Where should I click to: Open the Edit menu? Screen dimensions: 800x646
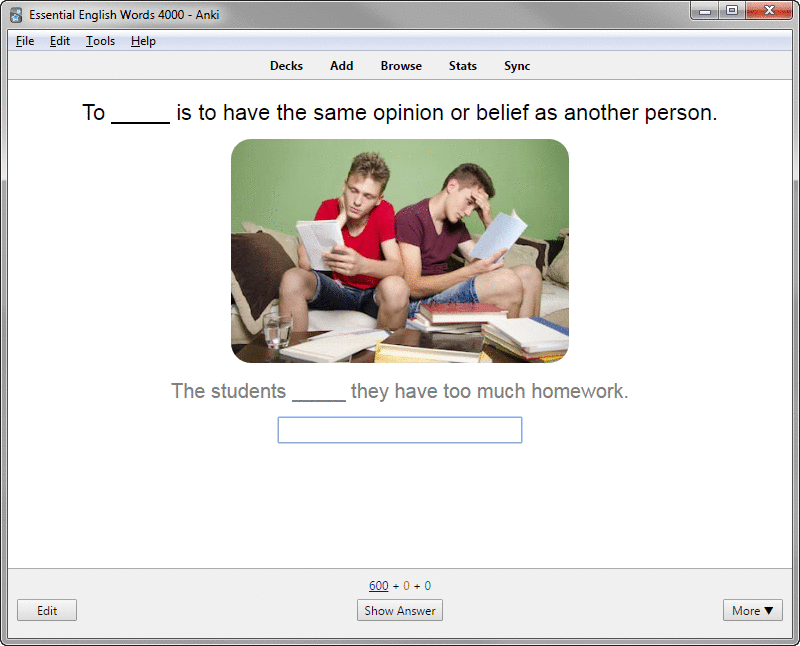coord(60,41)
